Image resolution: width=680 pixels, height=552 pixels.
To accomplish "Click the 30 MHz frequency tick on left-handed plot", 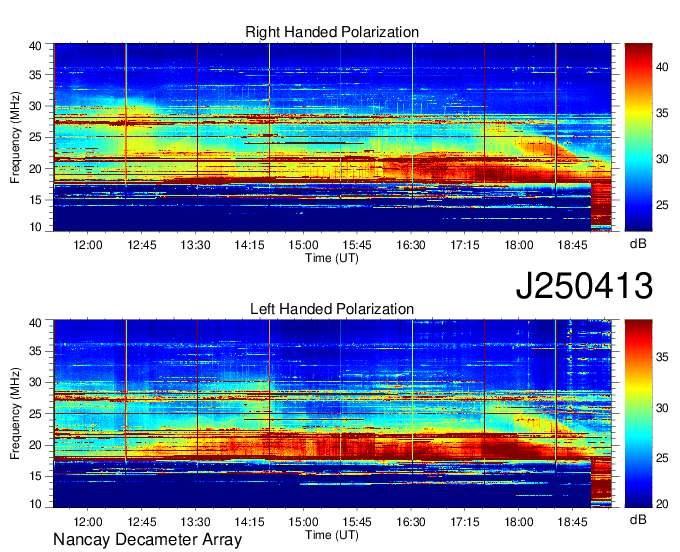I will (x=36, y=382).
